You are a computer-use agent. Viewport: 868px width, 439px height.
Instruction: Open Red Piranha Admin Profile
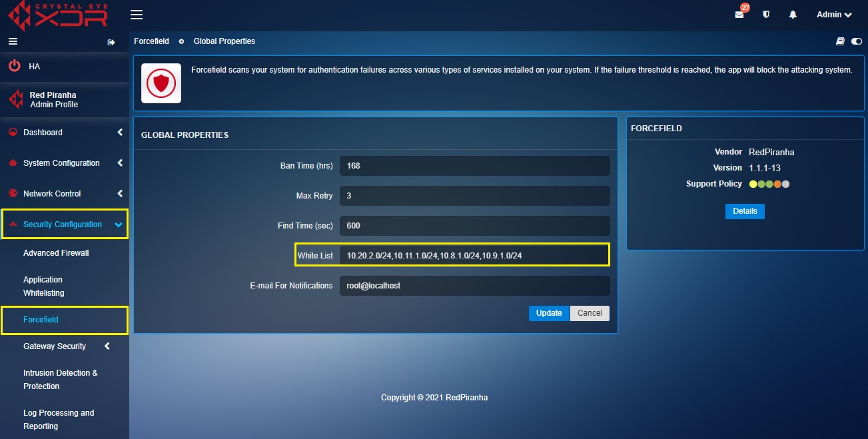(53, 99)
